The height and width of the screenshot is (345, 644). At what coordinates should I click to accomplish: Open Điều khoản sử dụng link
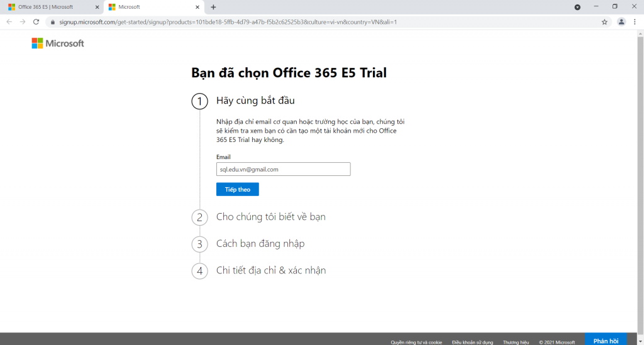472,342
